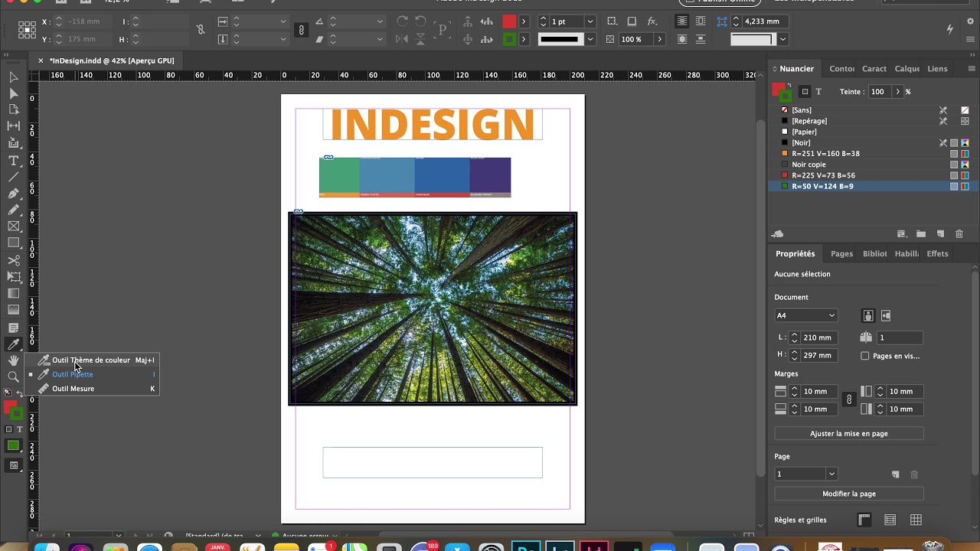980x551 pixels.
Task: Select the Rectangle shape tool
Action: (x=14, y=243)
